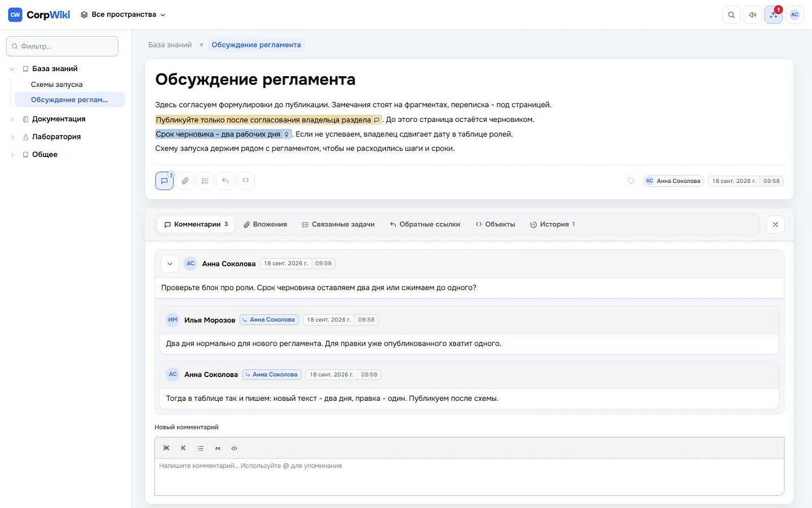Viewport: 812px width, 508px height.
Task: Click the Анна Соколова author chip under the page
Action: click(x=673, y=181)
